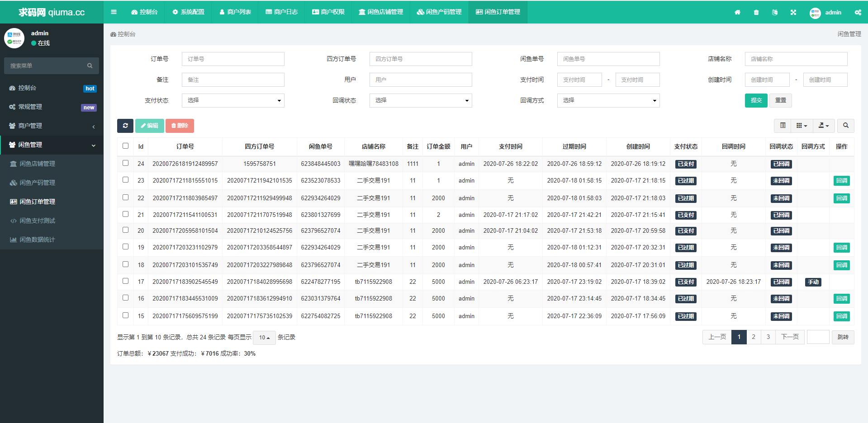Switch to 闲鱼产码管理 in the top menu
868x423 pixels.
[x=439, y=12]
